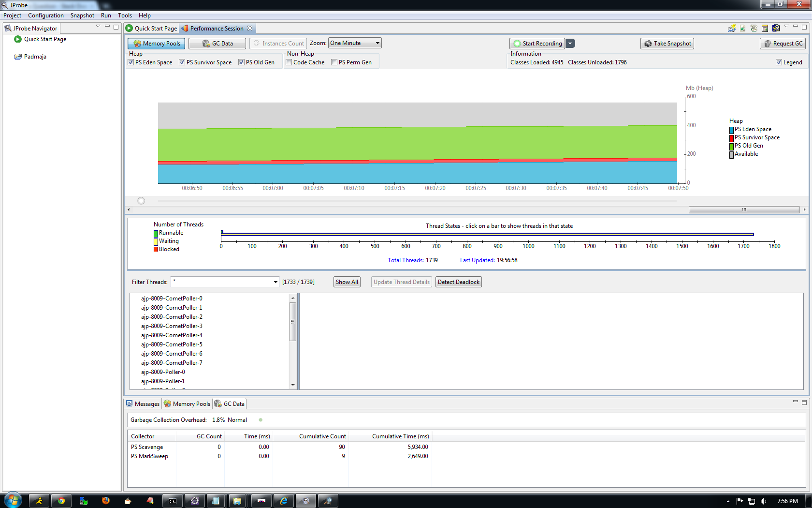The height and width of the screenshot is (508, 812).
Task: Click the new snapshot chart toolbar icon
Action: [x=732, y=28]
